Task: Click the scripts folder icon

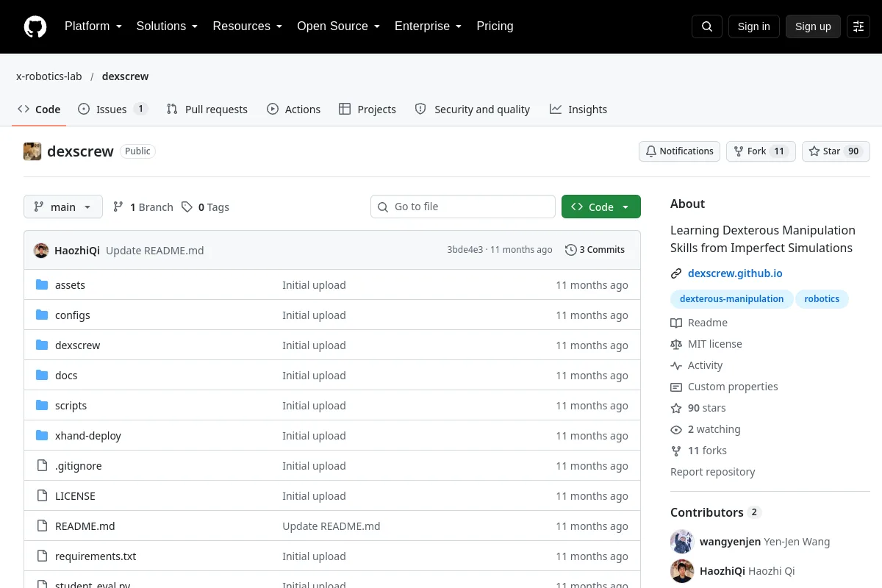Action: (42, 406)
